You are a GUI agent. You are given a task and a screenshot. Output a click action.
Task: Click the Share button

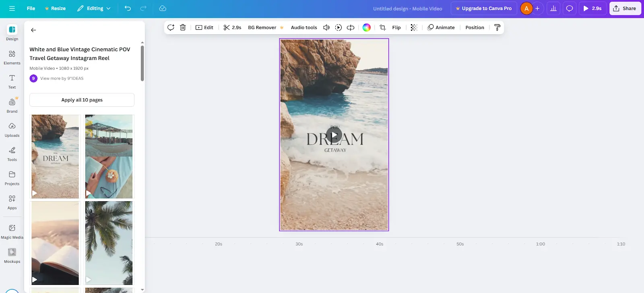pyautogui.click(x=625, y=8)
